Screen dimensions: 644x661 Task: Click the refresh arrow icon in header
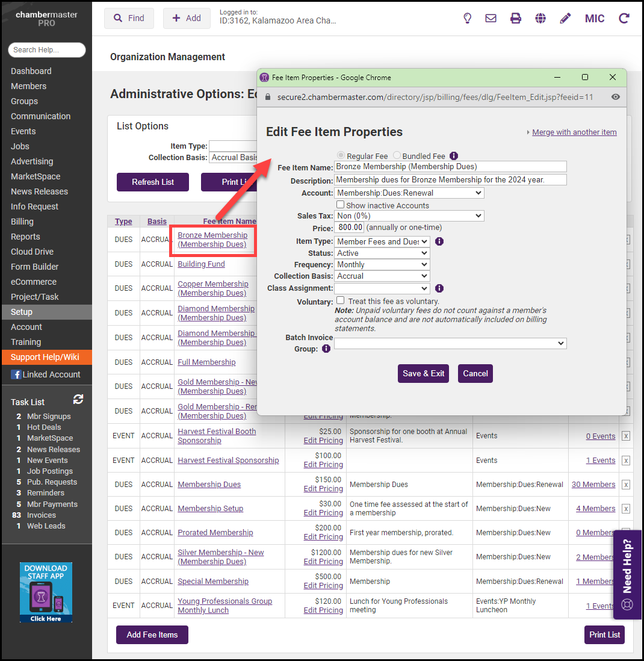[624, 18]
